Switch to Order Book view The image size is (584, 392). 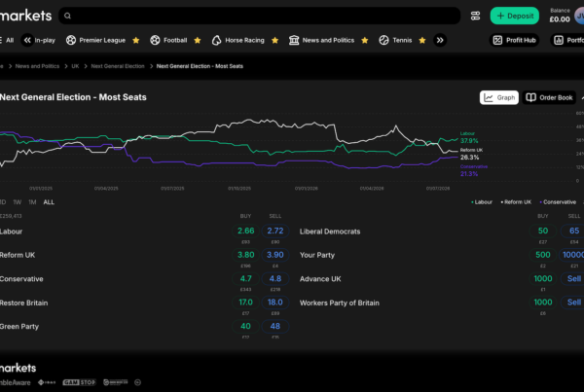[549, 97]
